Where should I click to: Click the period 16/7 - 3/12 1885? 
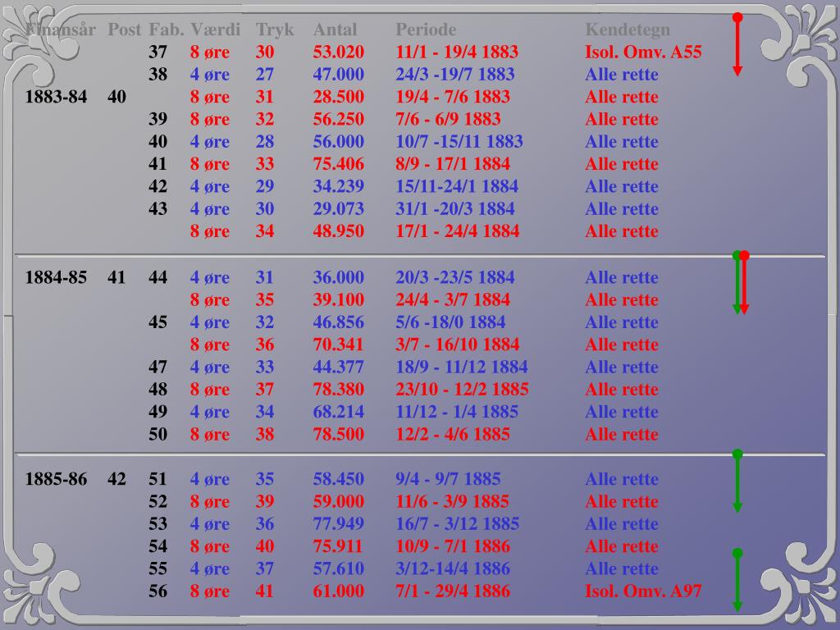[x=458, y=524]
